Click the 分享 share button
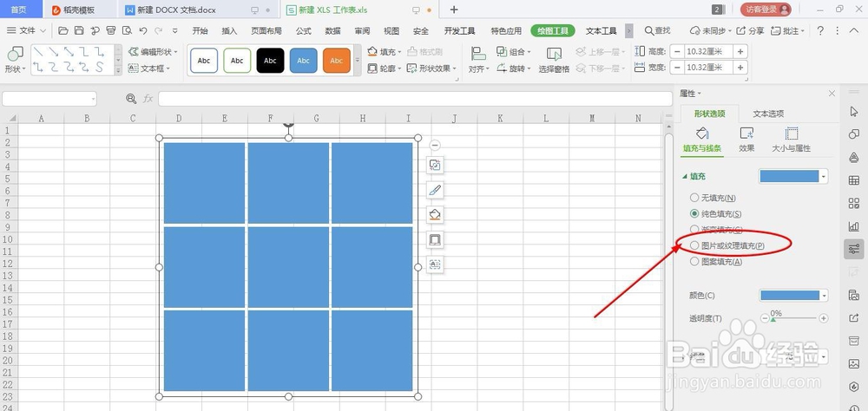The height and width of the screenshot is (411, 868). (751, 31)
